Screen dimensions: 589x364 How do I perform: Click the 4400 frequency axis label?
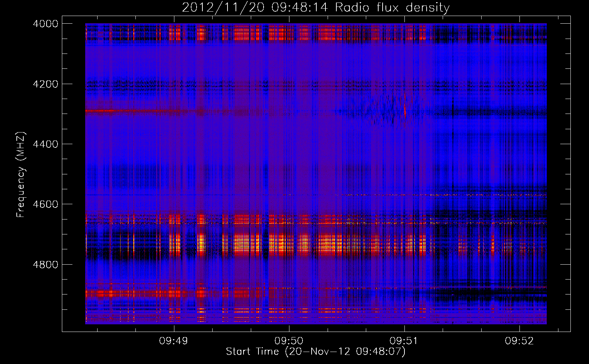(x=46, y=144)
